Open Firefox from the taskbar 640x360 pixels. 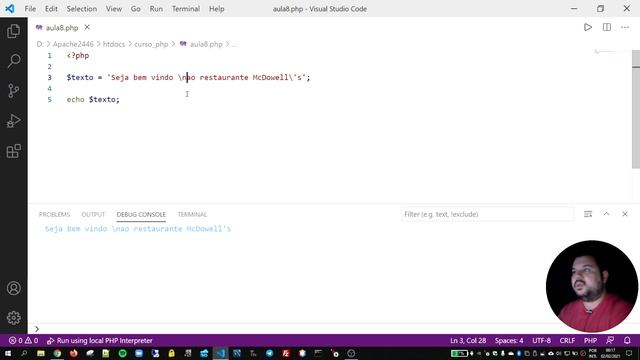(x=73, y=353)
